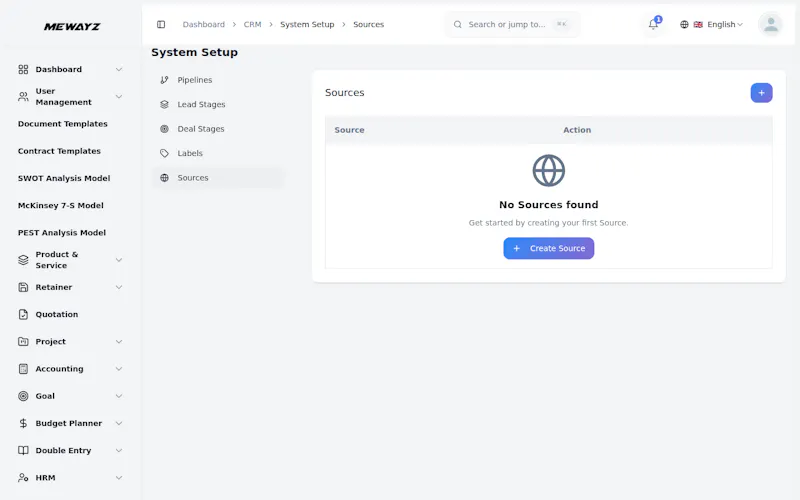Click the Action column header
Image resolution: width=800 pixels, height=500 pixels.
tap(577, 130)
